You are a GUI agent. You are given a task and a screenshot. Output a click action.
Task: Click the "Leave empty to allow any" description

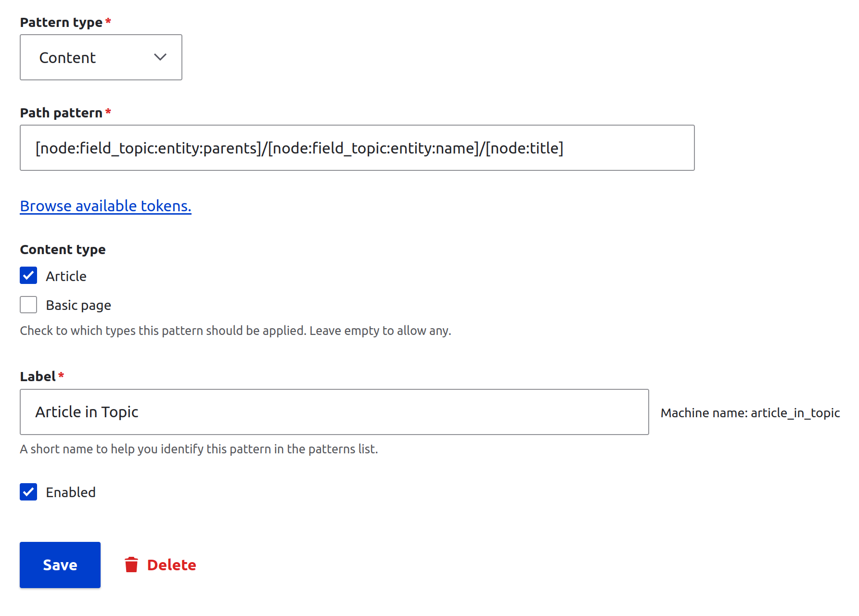[380, 331]
